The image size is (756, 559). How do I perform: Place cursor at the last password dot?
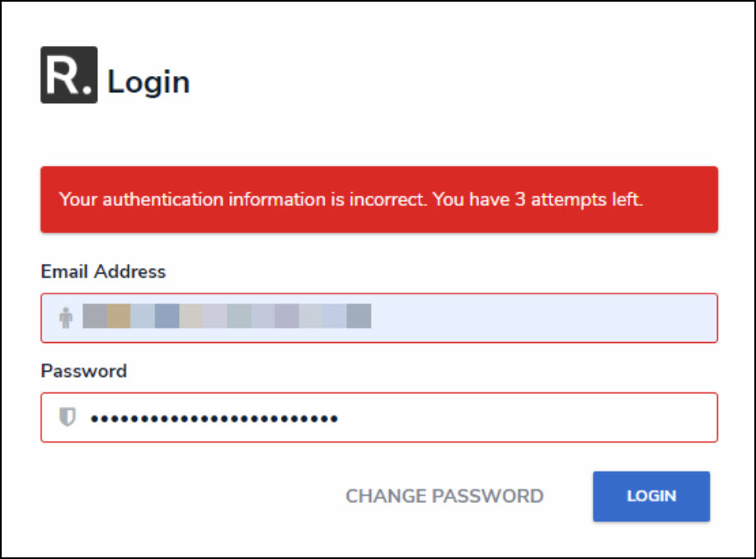[x=333, y=419]
